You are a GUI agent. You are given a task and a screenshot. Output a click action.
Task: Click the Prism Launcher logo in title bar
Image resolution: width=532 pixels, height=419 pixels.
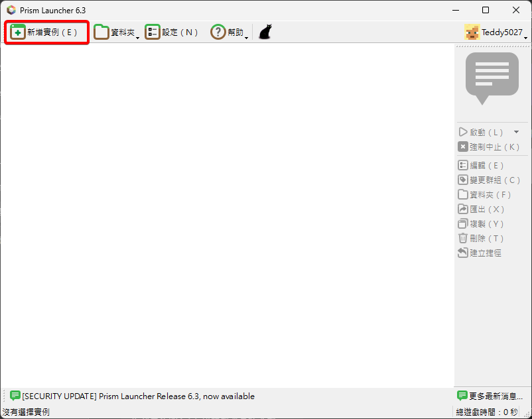click(x=11, y=10)
